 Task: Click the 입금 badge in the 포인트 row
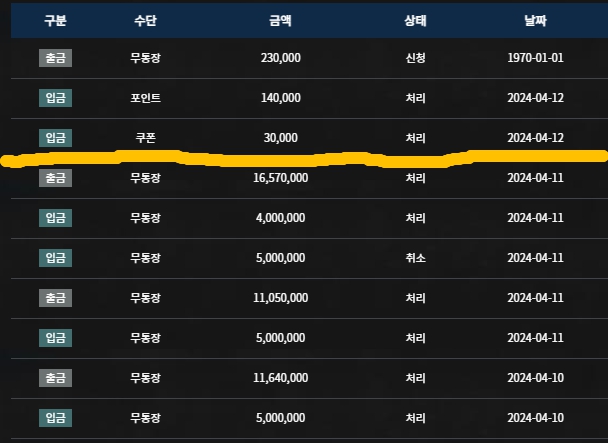point(55,98)
